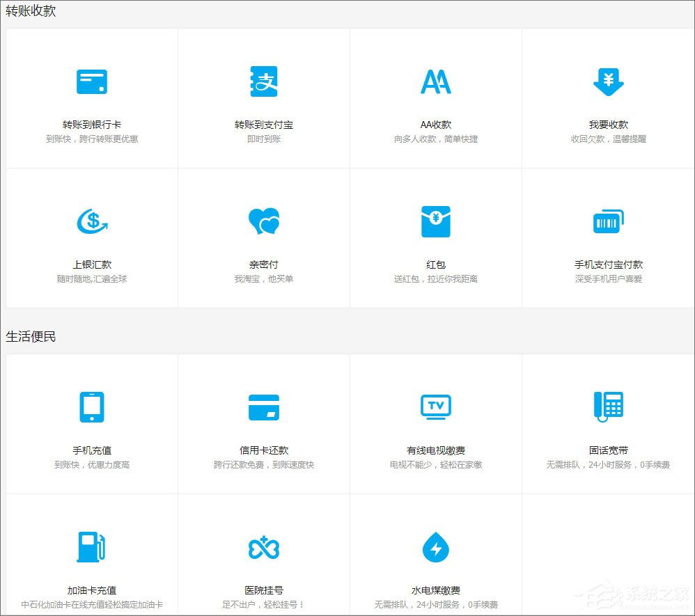This screenshot has height=616, width=695.
Task: Click the 加油卡充值 fuel pump icon
Action: pos(91,546)
